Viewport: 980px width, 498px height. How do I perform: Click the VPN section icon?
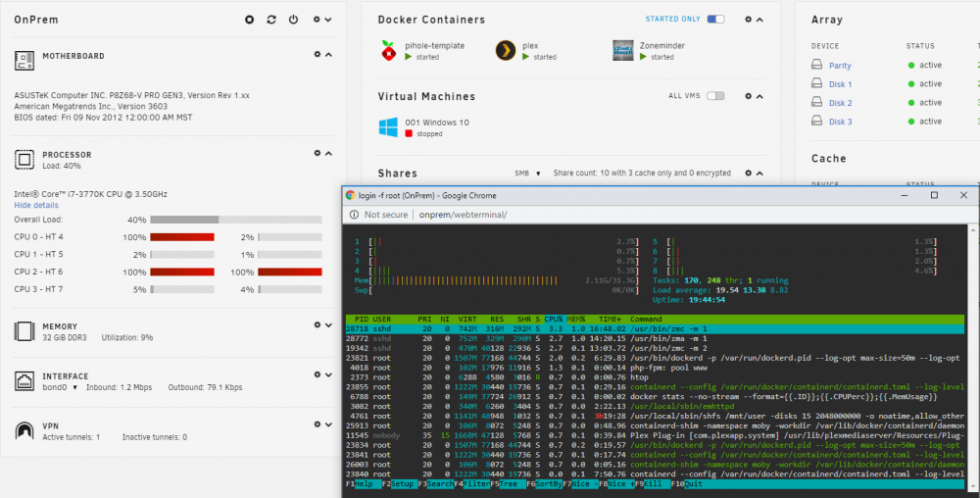coord(24,430)
